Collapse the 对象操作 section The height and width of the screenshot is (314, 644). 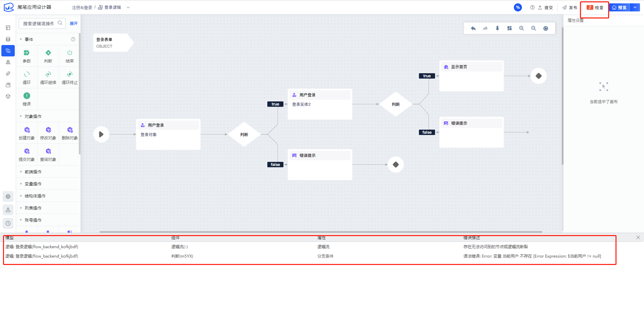coord(21,116)
